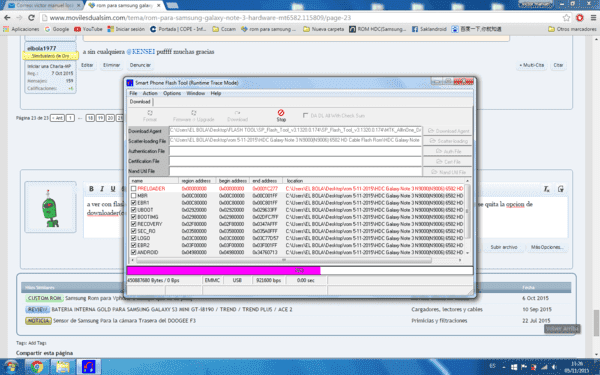Open the YouTube bookmark
600x375 pixels.
pos(88,29)
